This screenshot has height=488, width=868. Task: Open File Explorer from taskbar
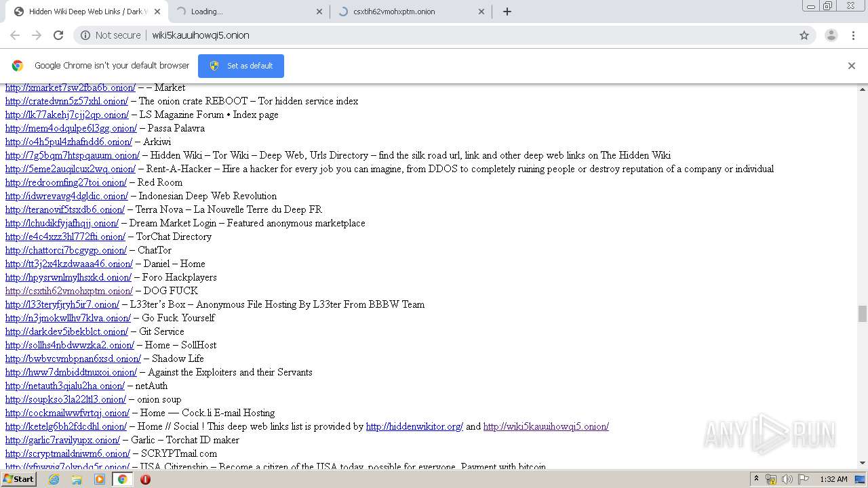pos(77,479)
